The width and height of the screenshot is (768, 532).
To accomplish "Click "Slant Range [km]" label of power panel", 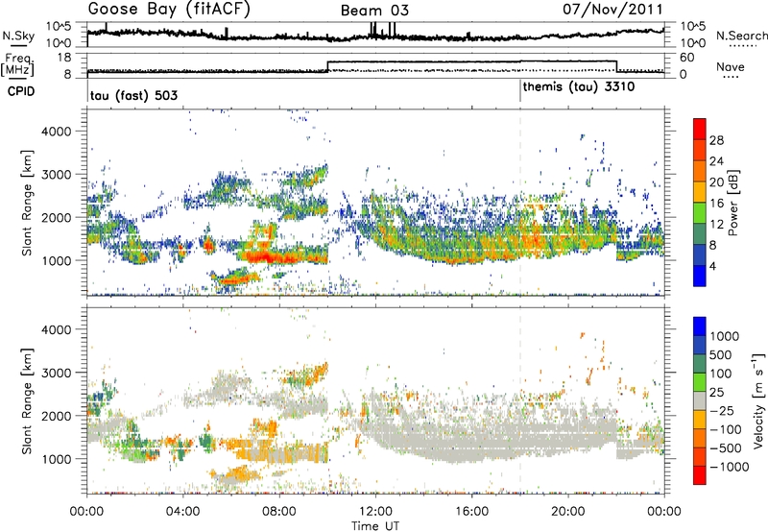I will (28, 203).
